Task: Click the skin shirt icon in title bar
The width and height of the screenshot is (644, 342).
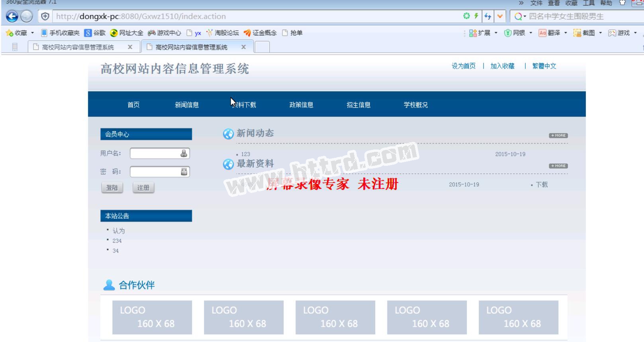Action: [622, 2]
